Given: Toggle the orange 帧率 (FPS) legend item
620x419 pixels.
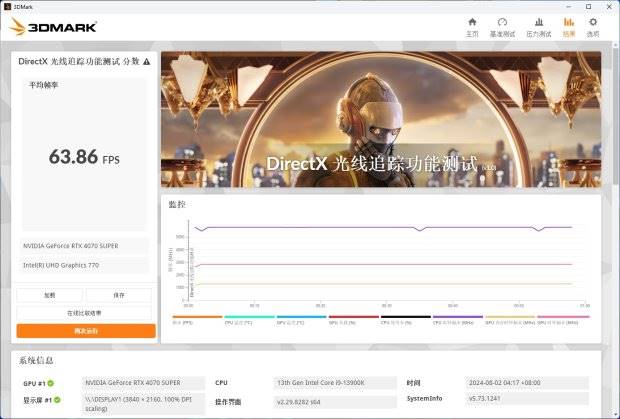Looking at the screenshot, I should coord(197,320).
